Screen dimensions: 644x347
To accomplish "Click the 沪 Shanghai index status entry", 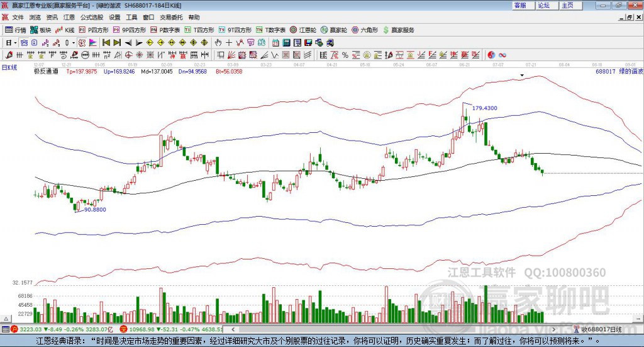I will [x=62, y=329].
